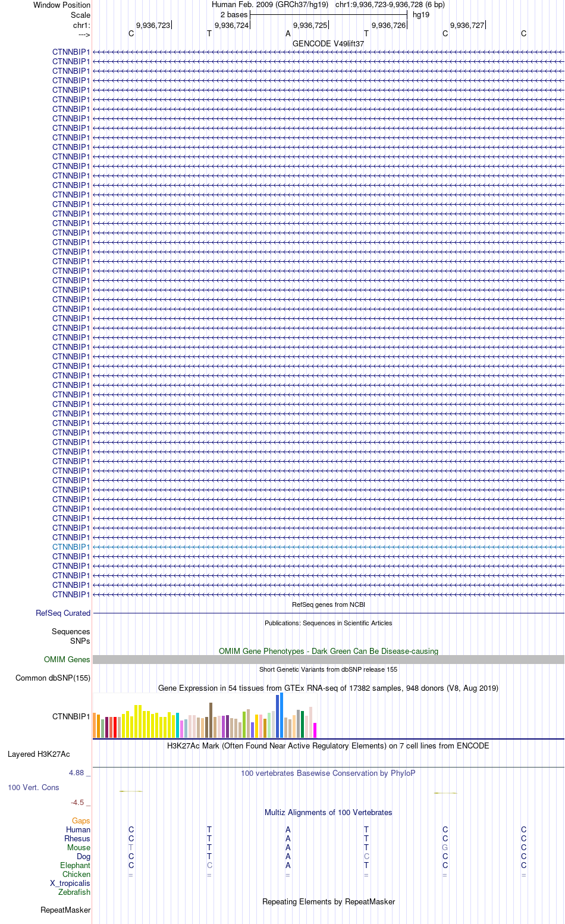Click the 'RefSeq genes from NCBI' title
565x924 pixels.
(x=328, y=604)
